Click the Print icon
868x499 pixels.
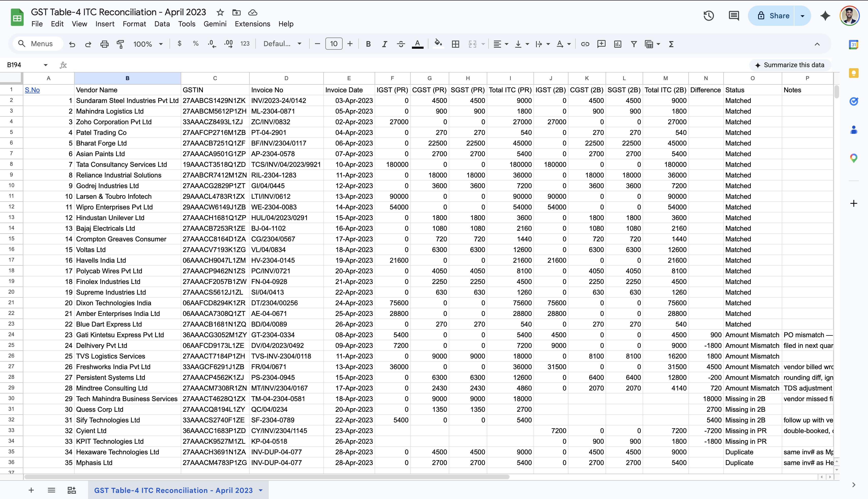104,44
